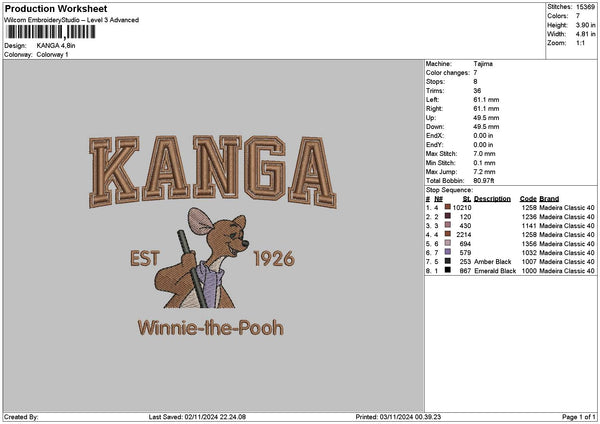
Task: Click the Left value 61.1 mm
Action: [486, 99]
